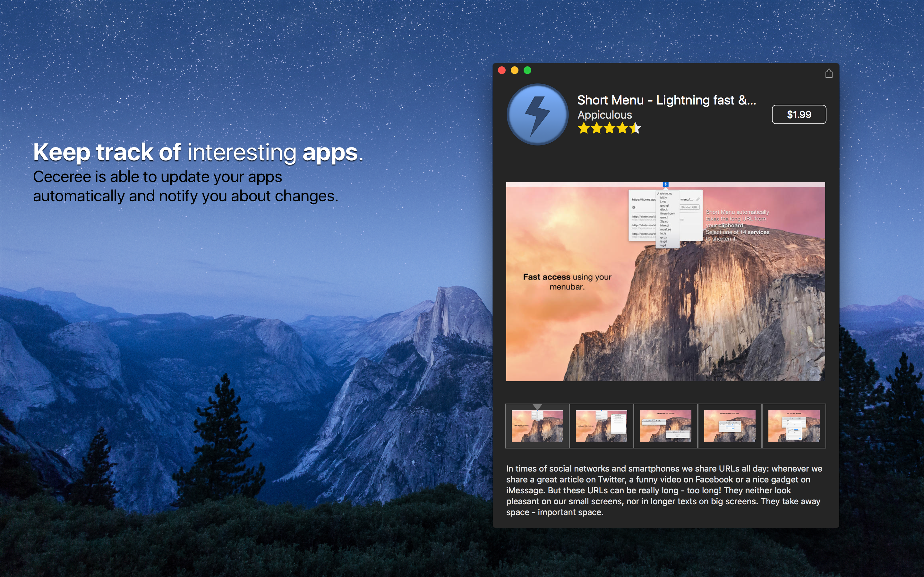Screen dimensions: 924x577
Task: Click the app description paragraph about sharing URLs
Action: click(x=664, y=490)
